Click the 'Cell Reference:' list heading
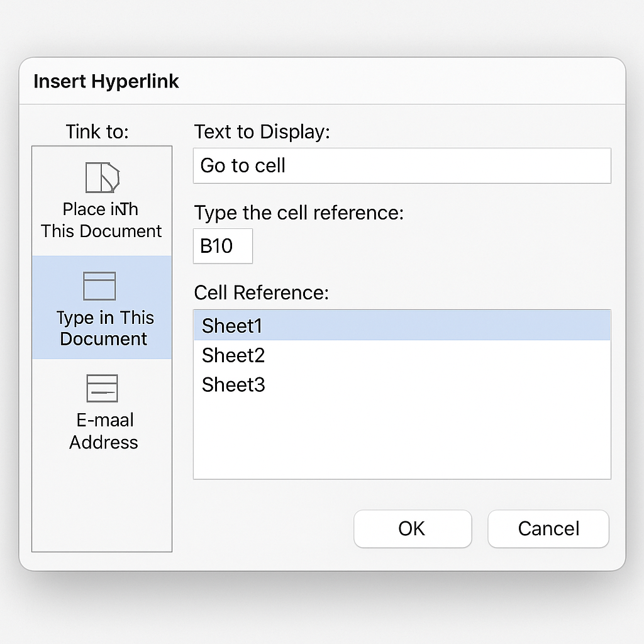Viewport: 644px width, 644px height. click(x=261, y=292)
